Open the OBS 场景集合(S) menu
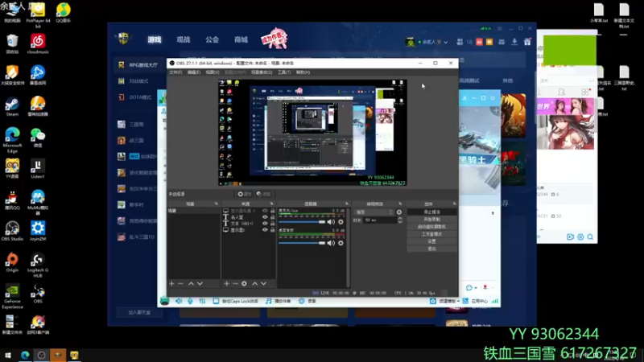This screenshot has height=362, width=644. (262, 72)
